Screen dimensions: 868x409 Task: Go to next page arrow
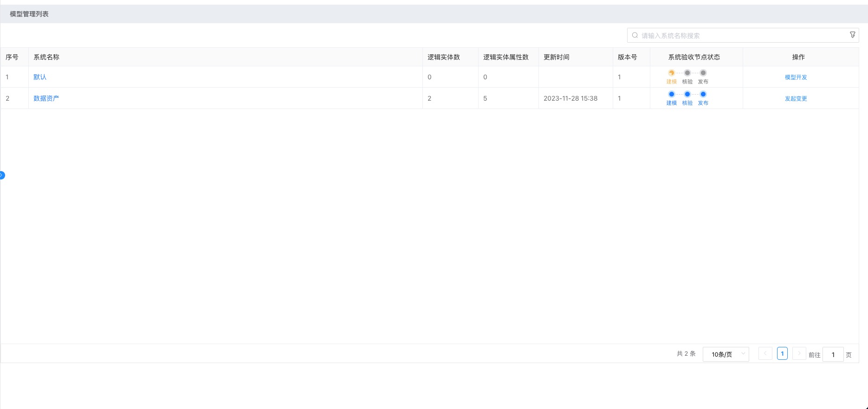(x=799, y=353)
